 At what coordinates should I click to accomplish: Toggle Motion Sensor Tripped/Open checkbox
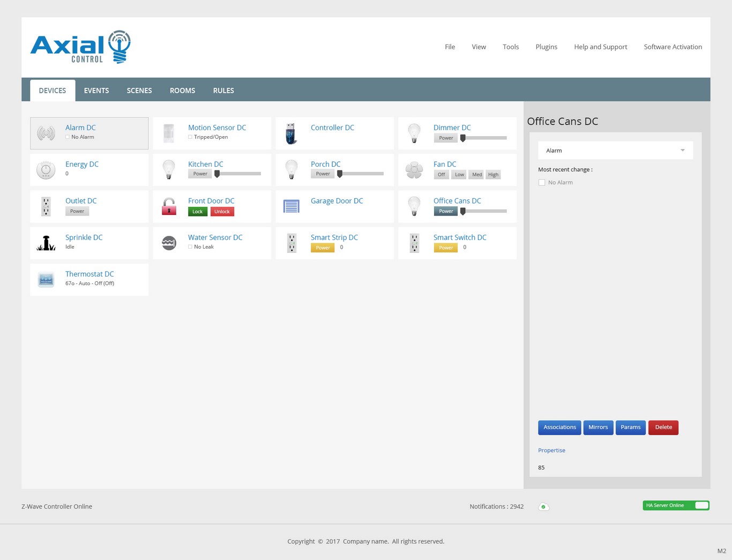(190, 137)
